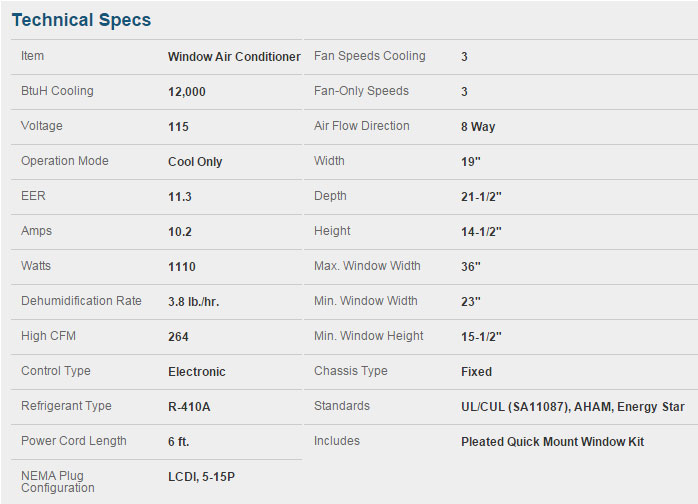Select the NEMA Plug Configuration label
This screenshot has height=504, width=698.
tap(58, 482)
